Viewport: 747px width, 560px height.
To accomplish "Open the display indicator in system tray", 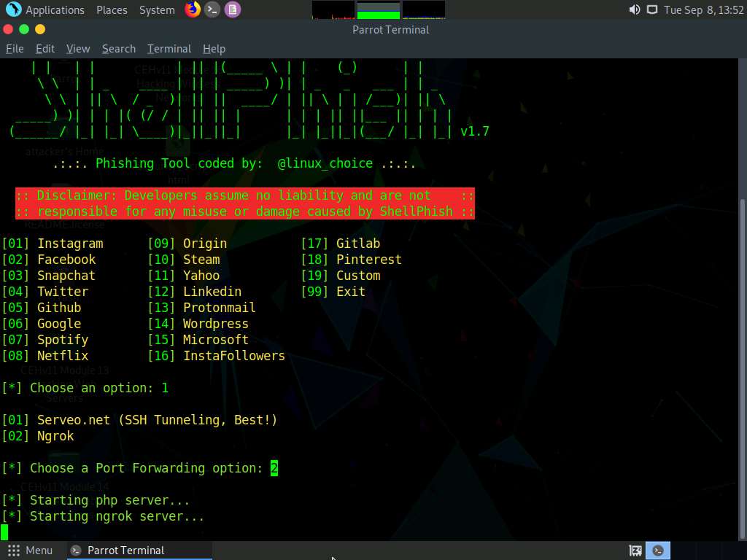I will (x=651, y=9).
